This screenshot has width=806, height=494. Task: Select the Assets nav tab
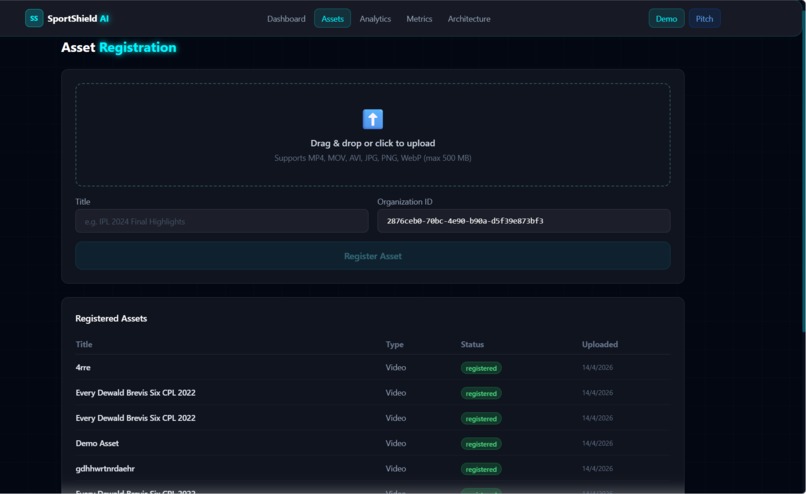[333, 19]
